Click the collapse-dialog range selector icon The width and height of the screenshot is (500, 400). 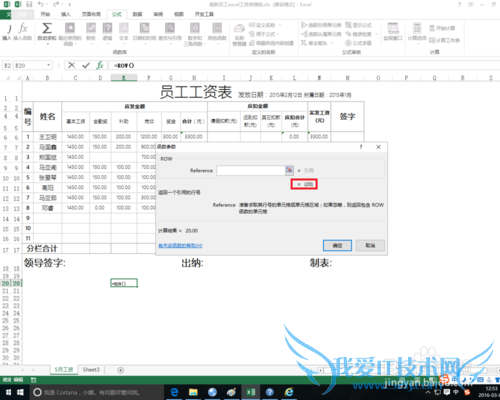(x=289, y=170)
